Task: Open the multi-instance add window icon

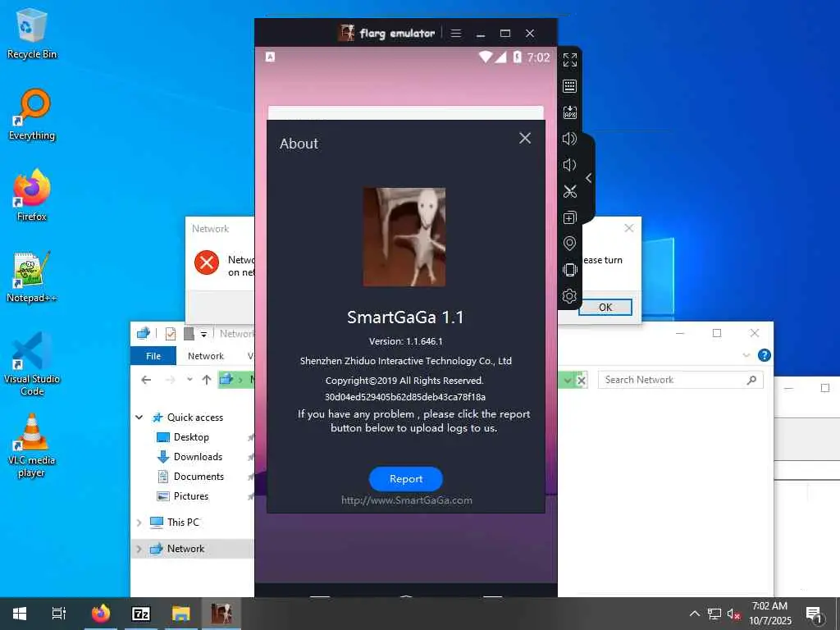Action: click(x=569, y=217)
